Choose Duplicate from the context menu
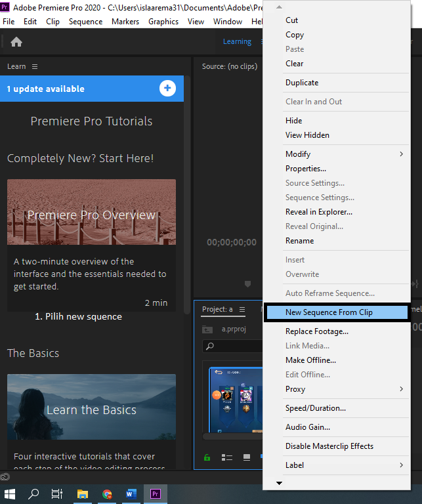This screenshot has width=422, height=504. (345, 83)
